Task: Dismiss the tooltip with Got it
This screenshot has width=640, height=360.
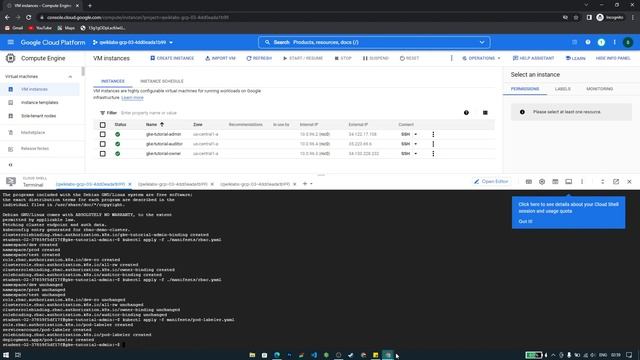Action: pos(525,221)
